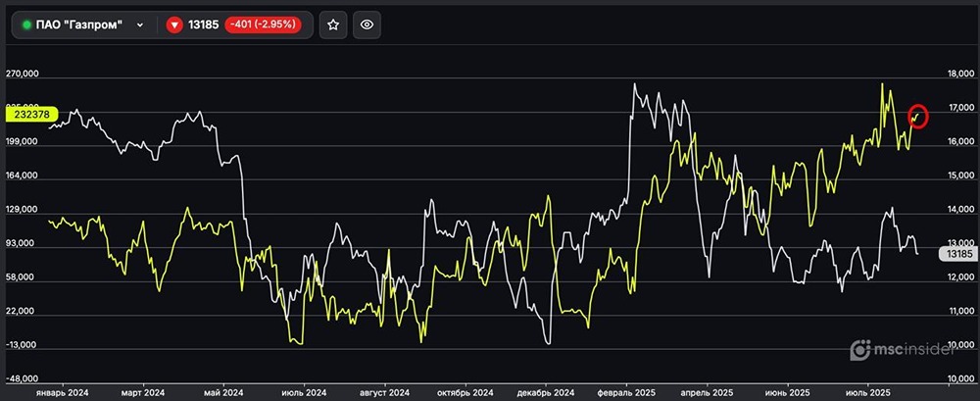
Task: Select январь 2024 on the time axis
Action: point(64,391)
